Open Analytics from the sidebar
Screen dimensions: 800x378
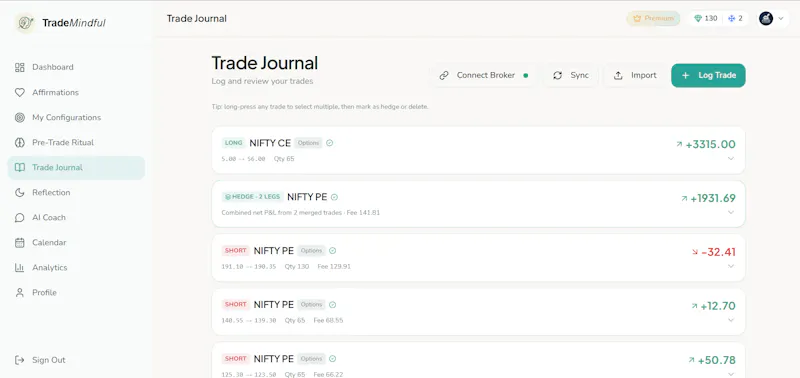tap(76, 268)
